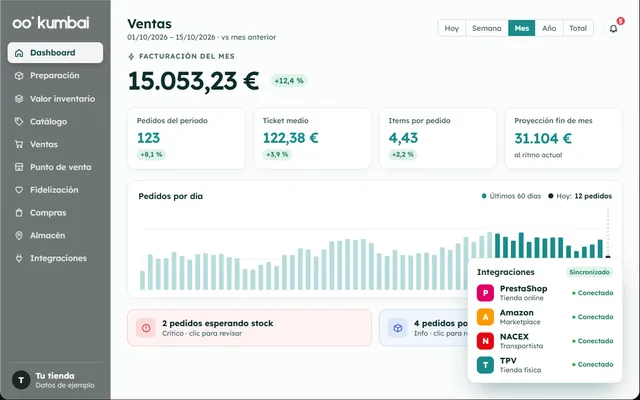Click the Tu tienda avatar circle

[x=21, y=380]
